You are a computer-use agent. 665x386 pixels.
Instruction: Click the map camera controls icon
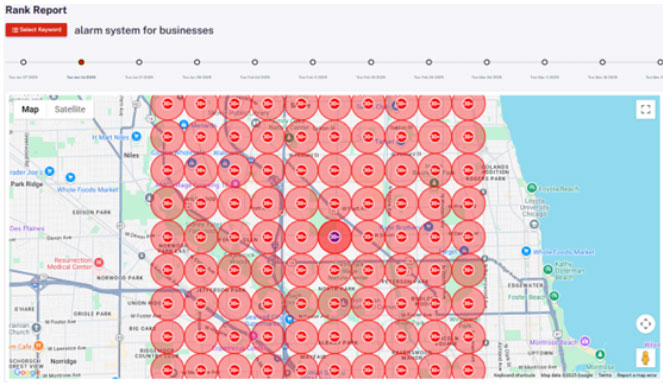coord(645,324)
